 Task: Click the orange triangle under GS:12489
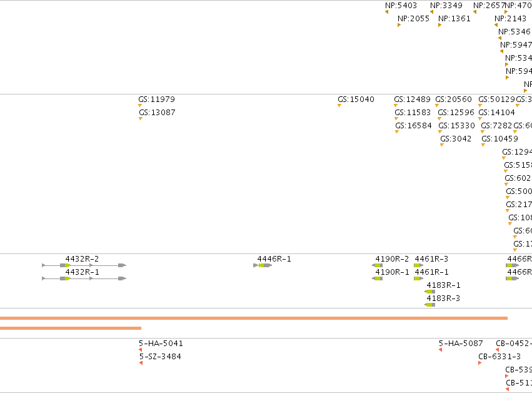(x=396, y=105)
